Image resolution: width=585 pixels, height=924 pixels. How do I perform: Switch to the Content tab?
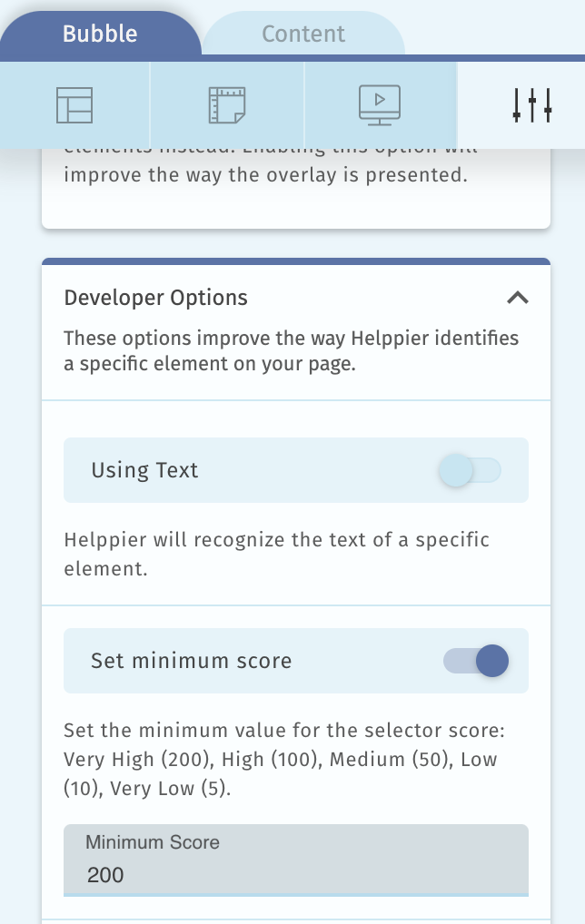coord(303,34)
